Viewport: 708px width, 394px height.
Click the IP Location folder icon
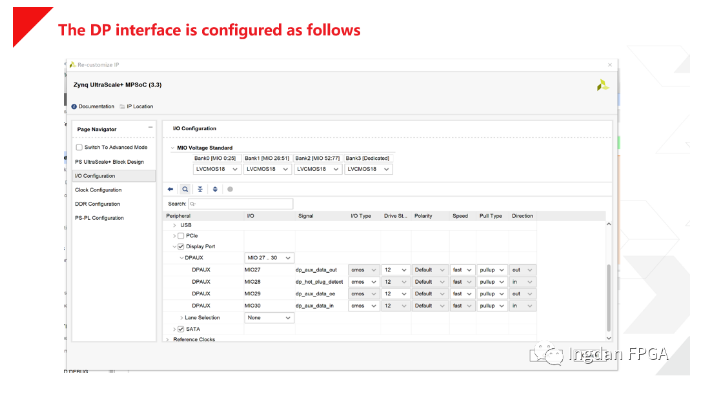pyautogui.click(x=122, y=107)
